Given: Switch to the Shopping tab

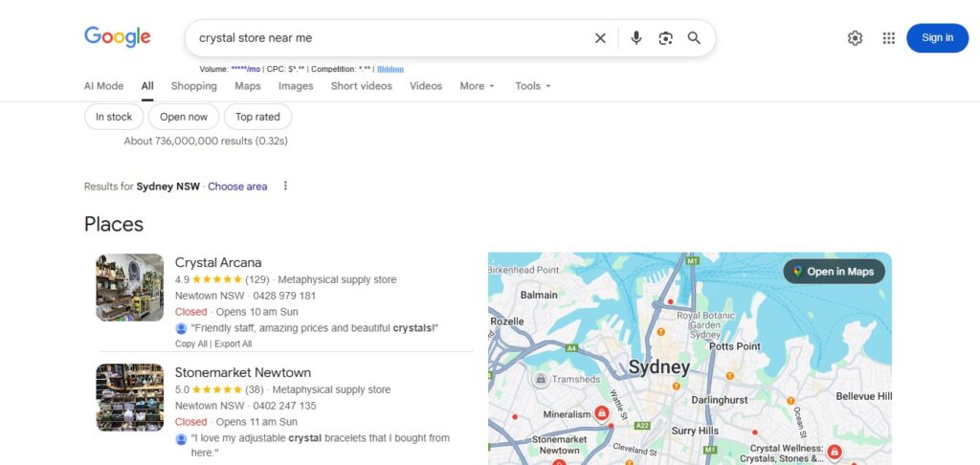Looking at the screenshot, I should pyautogui.click(x=194, y=86).
